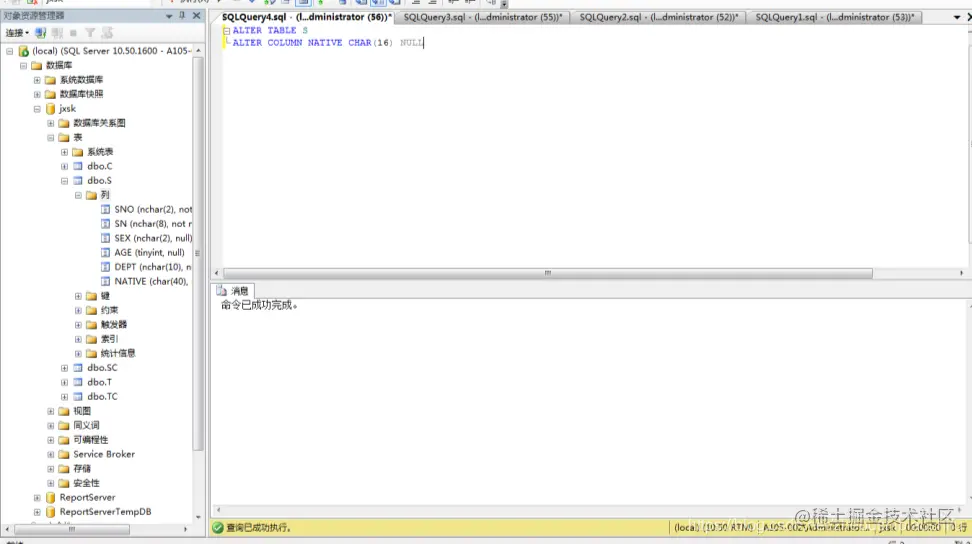Viewport: 972px width, 544px height.
Task: Click the DEPT column icon
Action: 105,267
